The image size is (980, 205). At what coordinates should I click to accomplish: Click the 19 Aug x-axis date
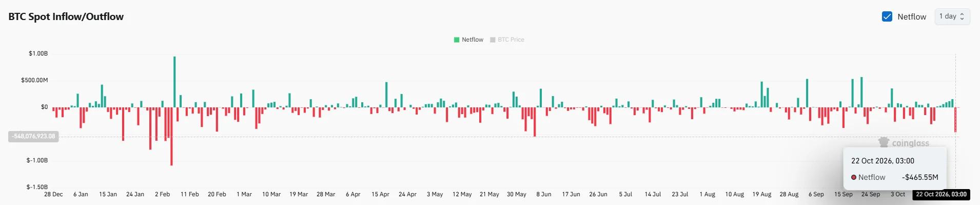pos(762,194)
